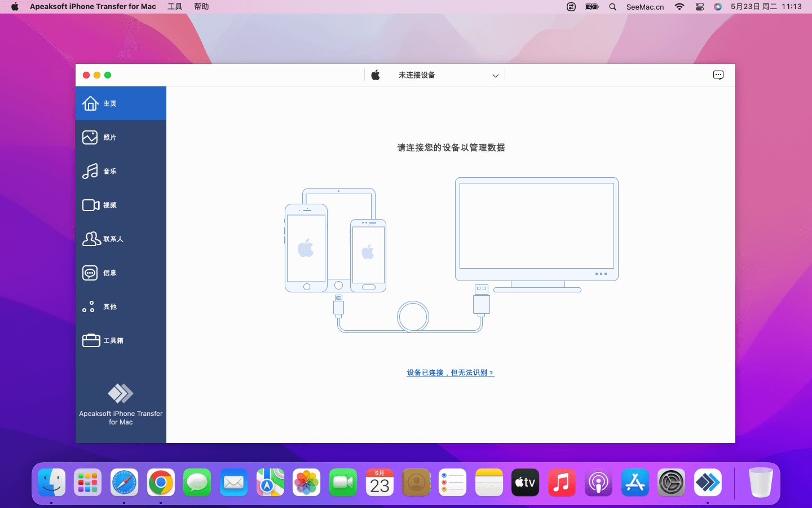This screenshot has width=812, height=508.
Task: Open the Messages (信息) section
Action: click(x=109, y=273)
